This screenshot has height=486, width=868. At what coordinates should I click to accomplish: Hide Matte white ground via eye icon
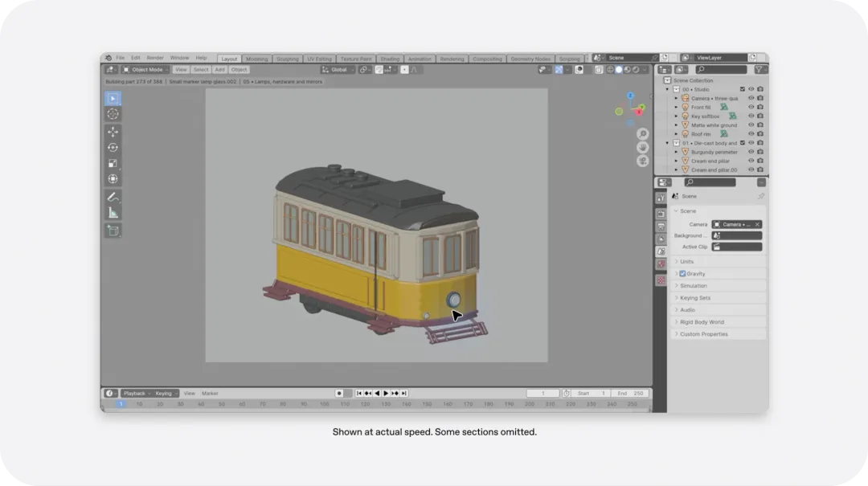tap(751, 125)
